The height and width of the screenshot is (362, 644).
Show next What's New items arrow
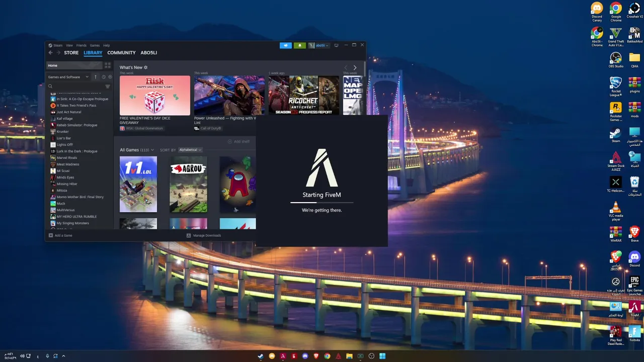point(355,67)
